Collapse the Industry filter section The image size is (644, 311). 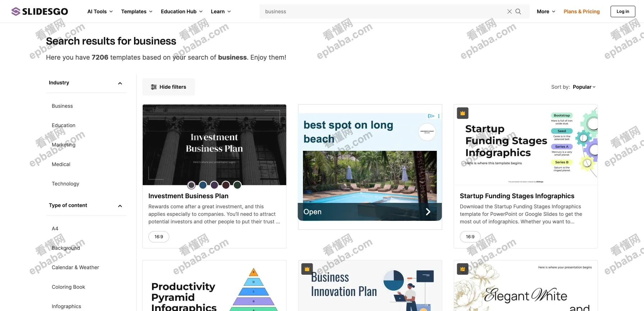(x=120, y=83)
